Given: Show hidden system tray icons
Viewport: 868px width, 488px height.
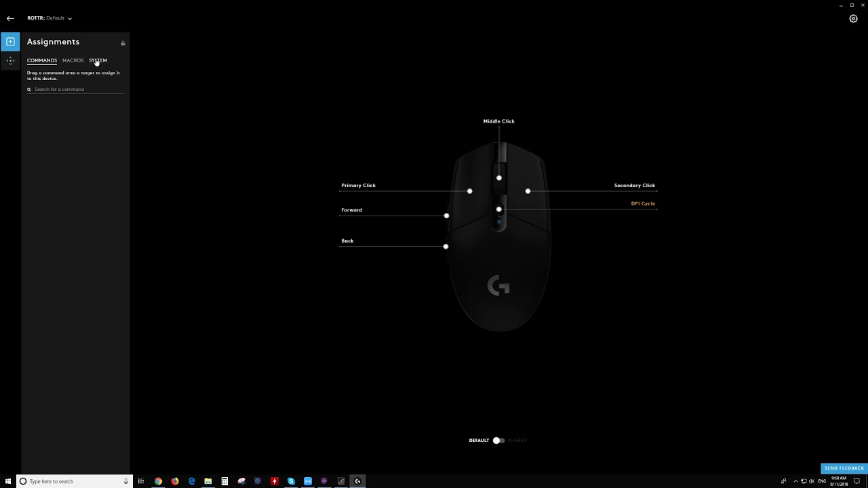Looking at the screenshot, I should tap(795, 481).
